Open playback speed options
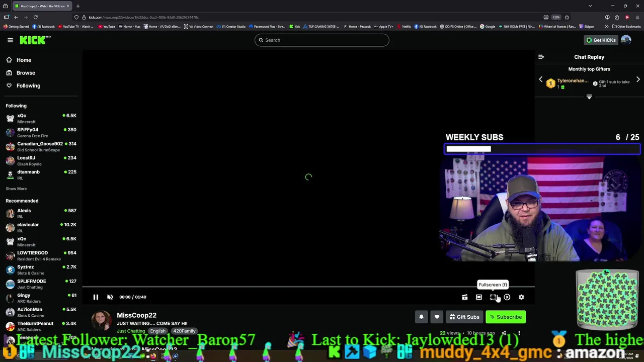 [x=507, y=297]
